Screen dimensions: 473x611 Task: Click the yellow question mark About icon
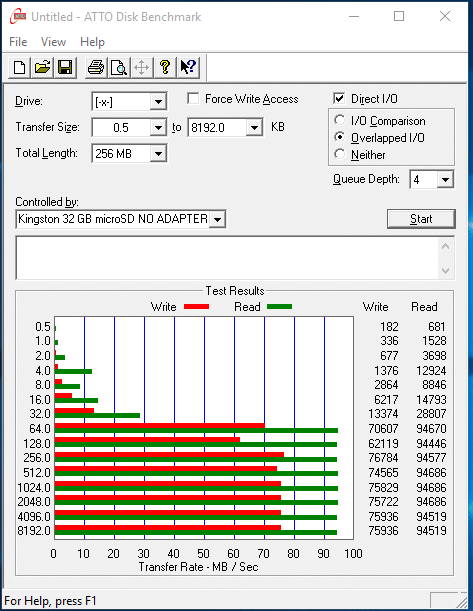pos(165,68)
